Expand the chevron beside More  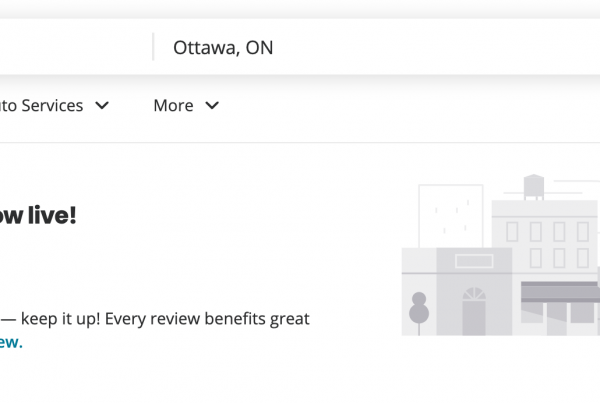coord(211,105)
